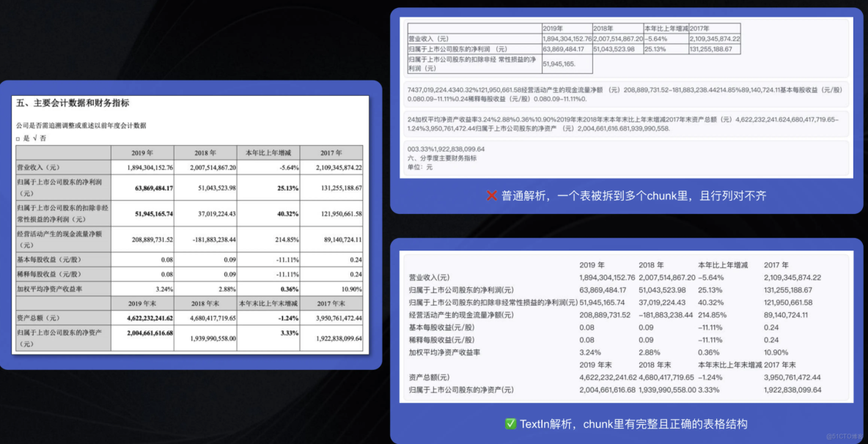Screen dimensions: 868x444
Task: Expand the 2018年 column header
Action: pos(205,153)
